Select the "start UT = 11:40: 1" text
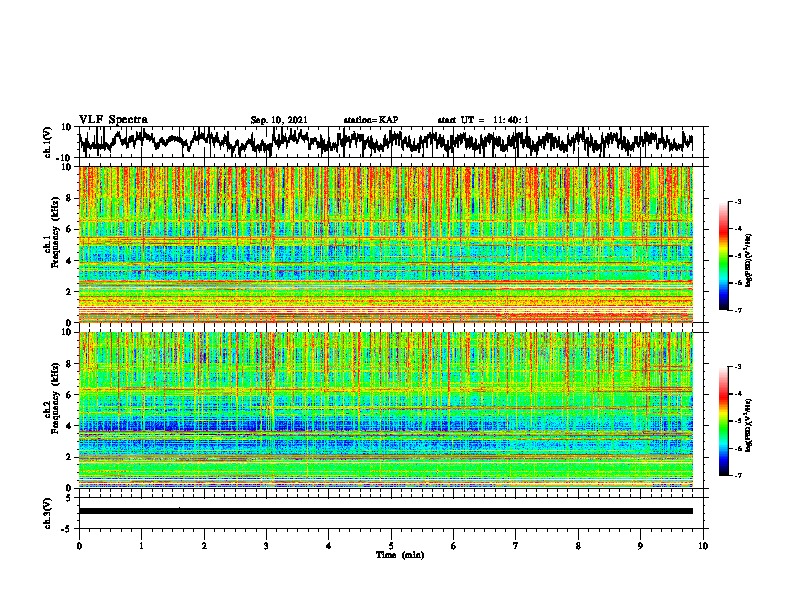792x612 pixels. click(x=483, y=120)
